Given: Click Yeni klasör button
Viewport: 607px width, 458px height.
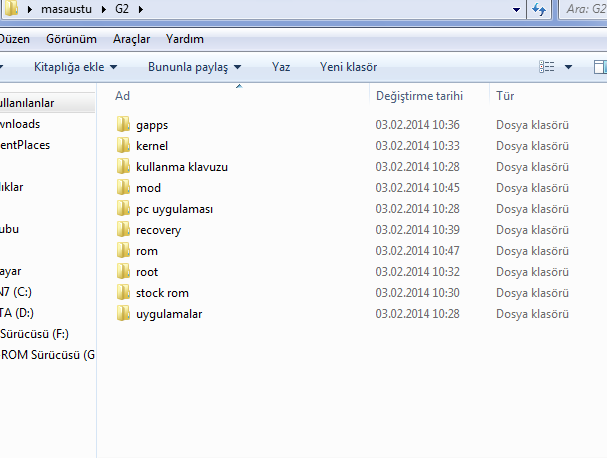Looking at the screenshot, I should coord(348,67).
